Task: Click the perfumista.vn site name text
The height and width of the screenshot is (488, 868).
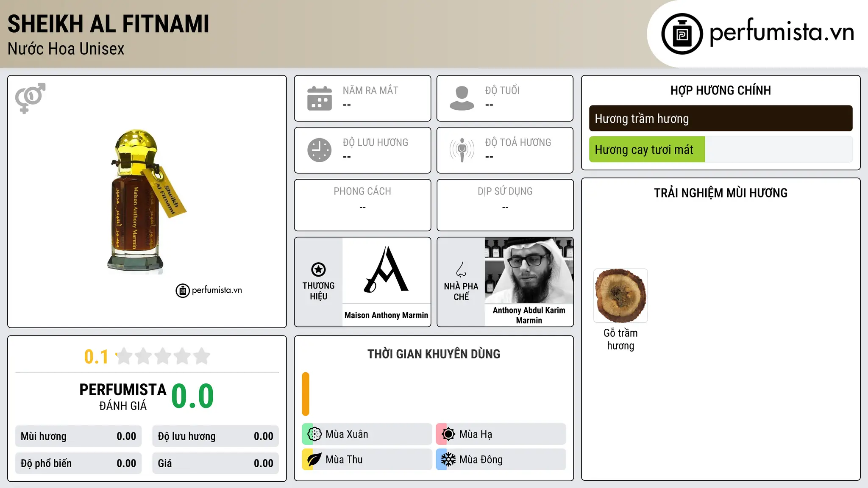Action: click(782, 32)
